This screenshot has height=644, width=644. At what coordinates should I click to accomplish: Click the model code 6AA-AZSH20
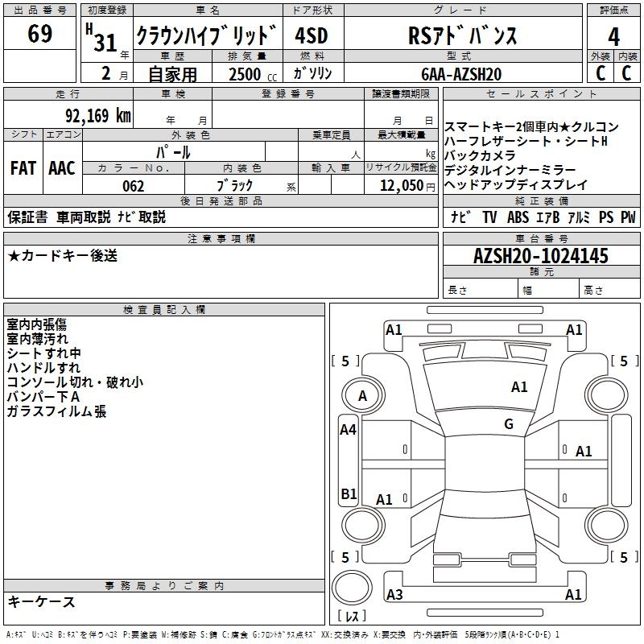tap(461, 74)
